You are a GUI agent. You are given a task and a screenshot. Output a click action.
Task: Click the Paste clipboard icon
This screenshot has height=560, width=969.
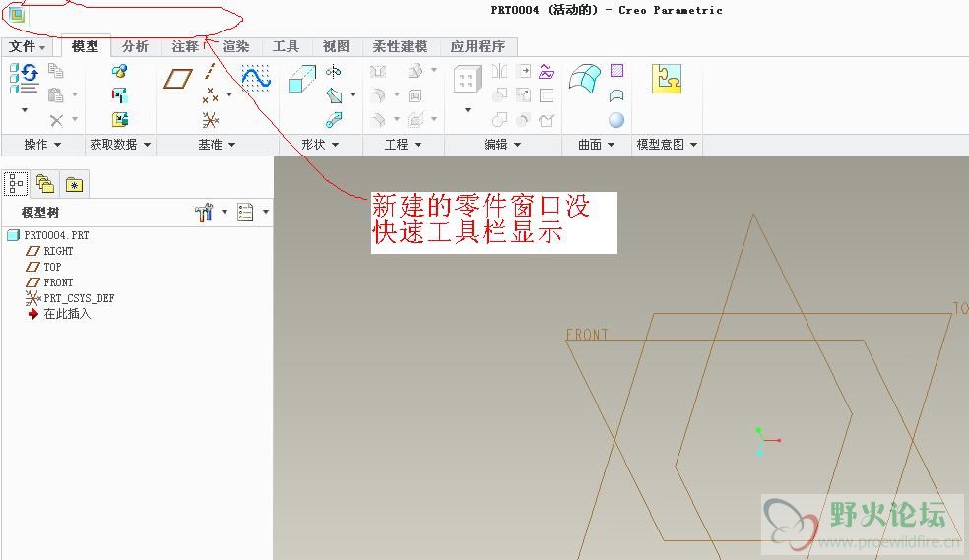point(55,95)
